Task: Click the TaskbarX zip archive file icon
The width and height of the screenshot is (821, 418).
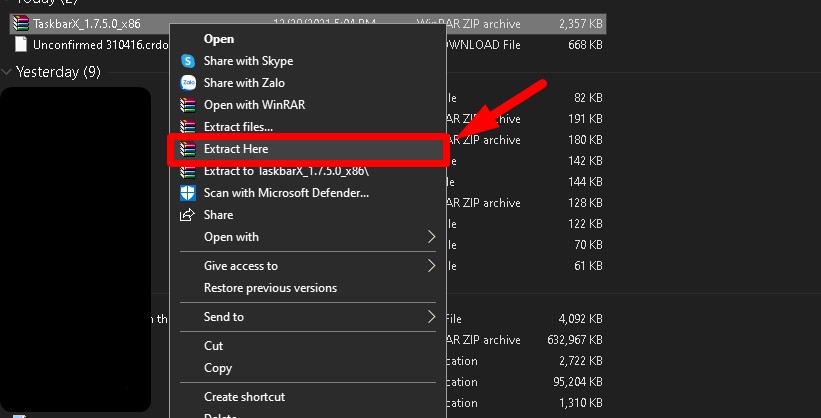Action: tap(21, 23)
